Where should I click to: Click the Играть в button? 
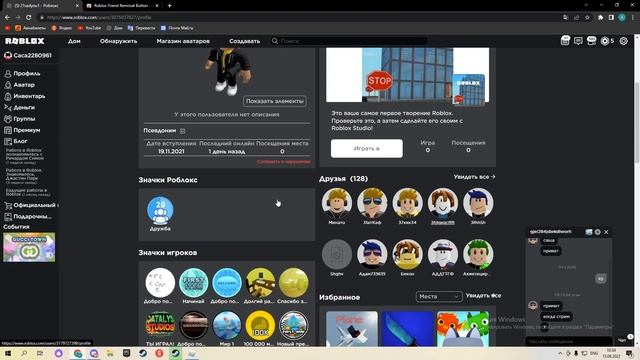[x=367, y=149]
